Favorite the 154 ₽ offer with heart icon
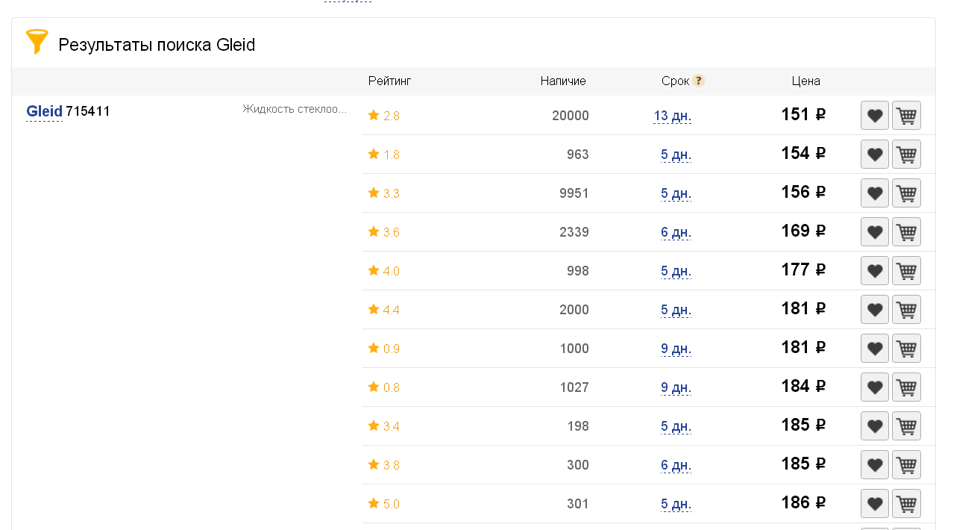Screen dimensions: 980x530 [875, 155]
